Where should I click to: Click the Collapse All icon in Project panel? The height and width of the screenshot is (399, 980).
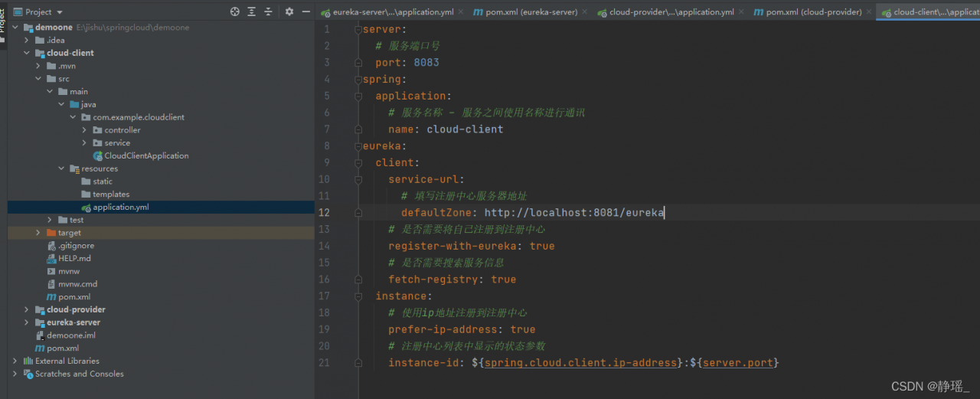268,11
